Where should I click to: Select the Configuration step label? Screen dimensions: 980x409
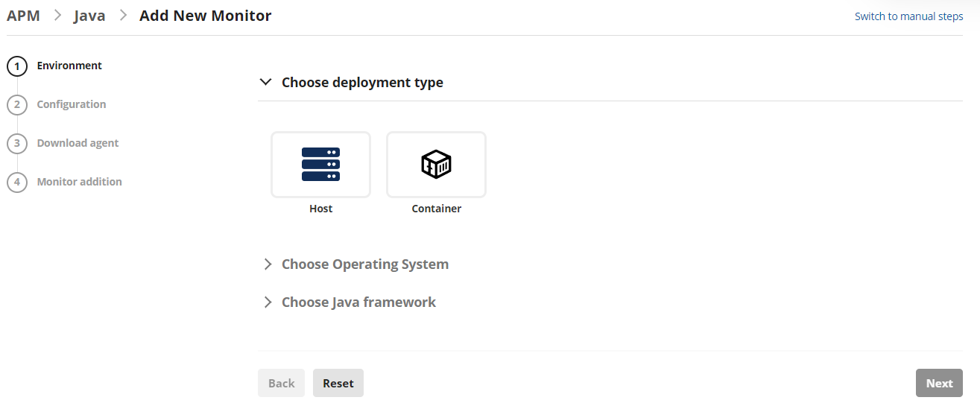pos(72,104)
